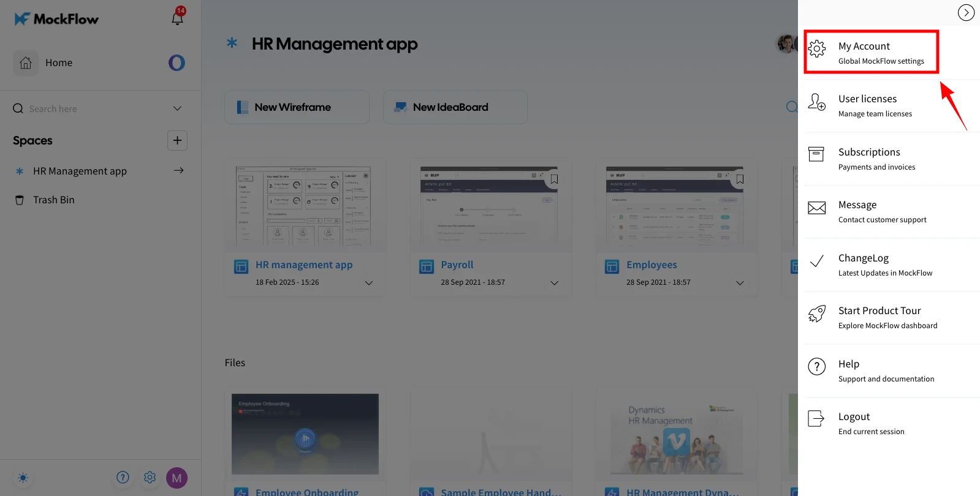Open the Payroll project link

tap(457, 265)
